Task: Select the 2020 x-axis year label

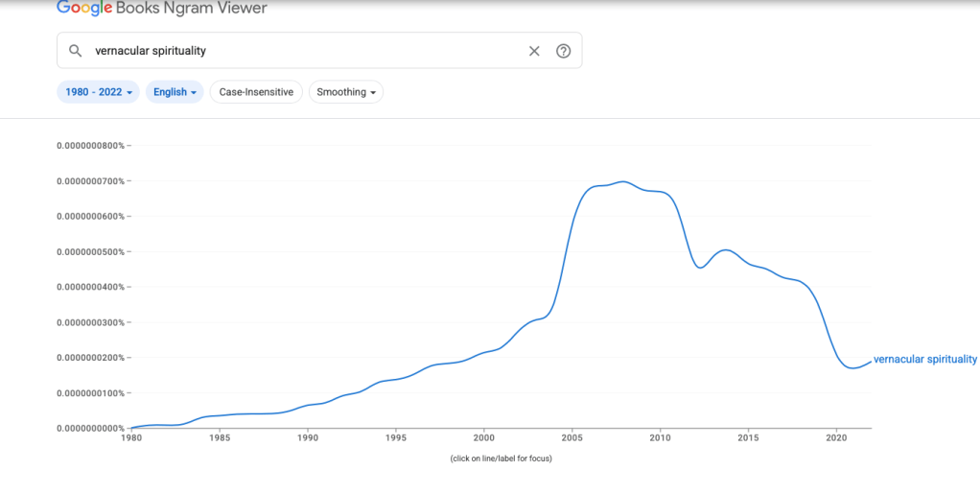Action: click(x=836, y=438)
